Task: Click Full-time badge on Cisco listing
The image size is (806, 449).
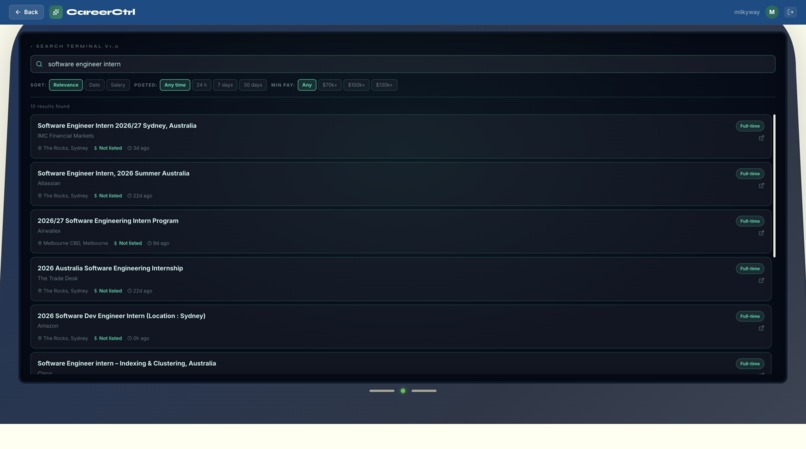Action: pyautogui.click(x=749, y=364)
